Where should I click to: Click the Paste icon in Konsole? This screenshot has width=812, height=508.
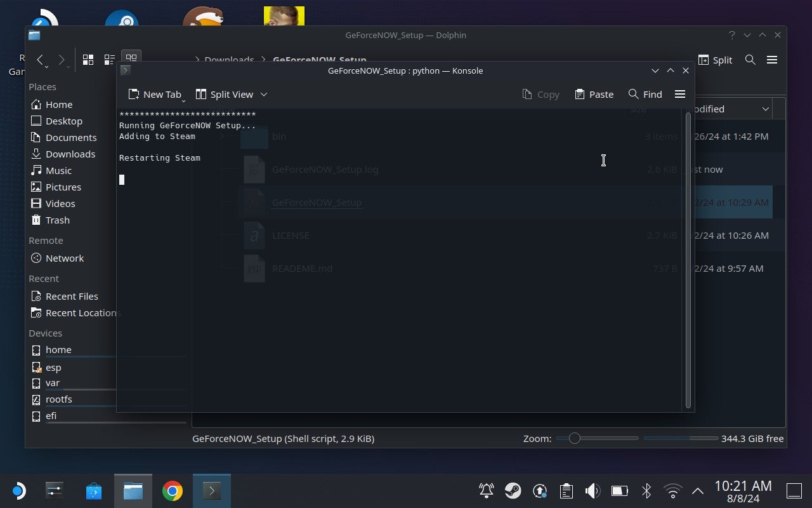point(594,94)
